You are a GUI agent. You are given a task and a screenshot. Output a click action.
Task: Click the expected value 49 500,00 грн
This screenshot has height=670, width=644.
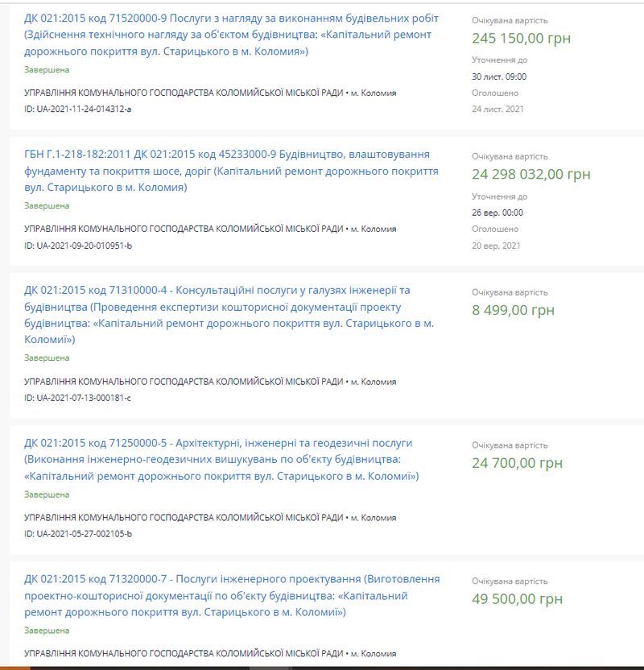[x=517, y=599]
